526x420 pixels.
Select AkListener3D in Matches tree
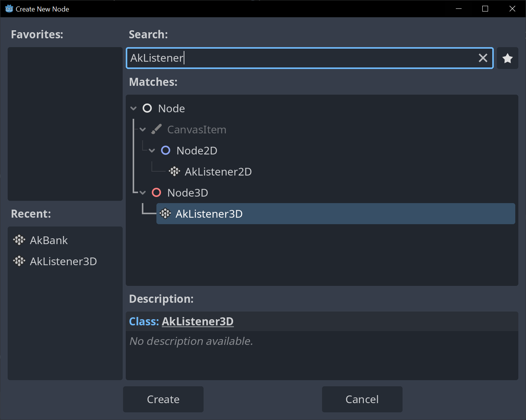[335, 213]
